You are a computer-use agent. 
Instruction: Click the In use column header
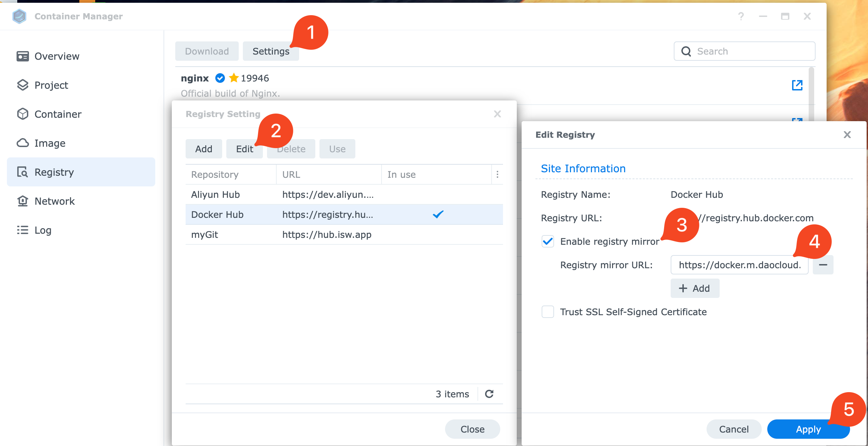(436, 175)
